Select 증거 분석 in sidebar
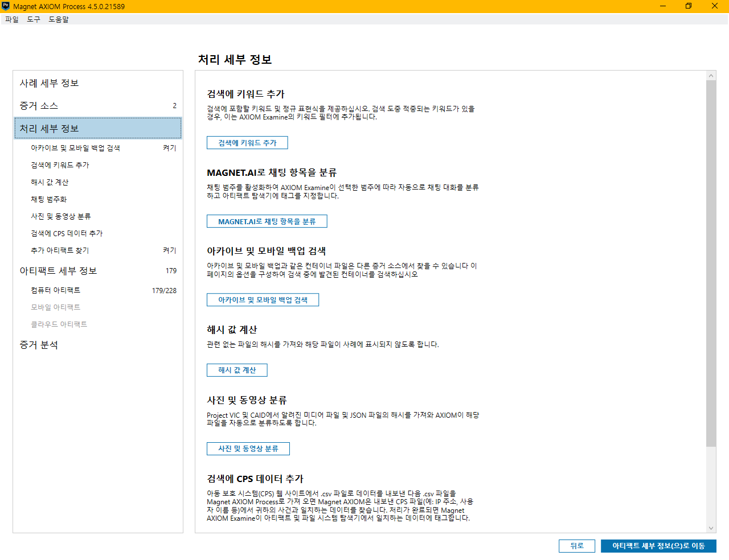729x560 pixels. click(98, 345)
